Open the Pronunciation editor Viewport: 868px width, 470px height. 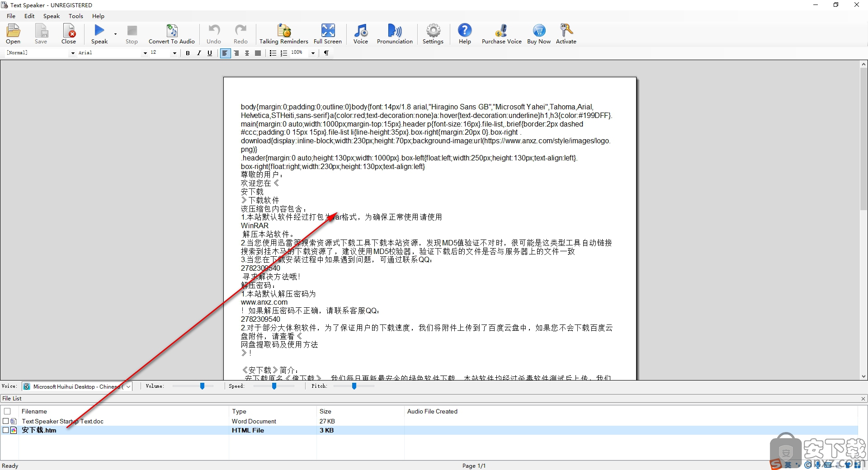pos(395,34)
